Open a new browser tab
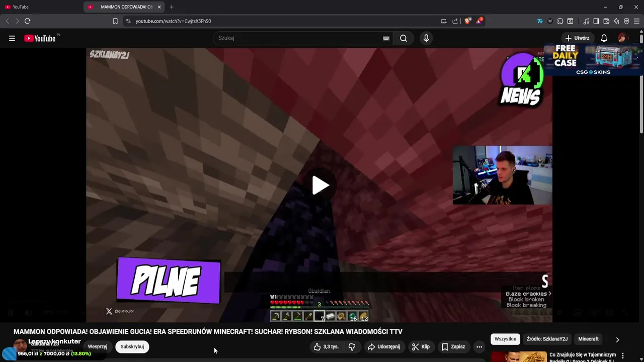This screenshot has width=644, height=362. point(172,7)
